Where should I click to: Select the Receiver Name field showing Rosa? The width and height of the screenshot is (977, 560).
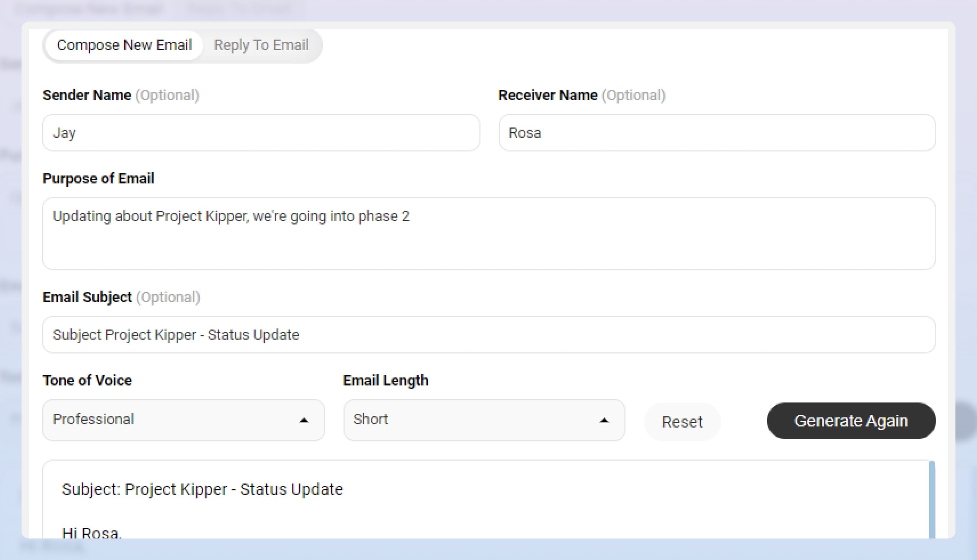coord(717,133)
